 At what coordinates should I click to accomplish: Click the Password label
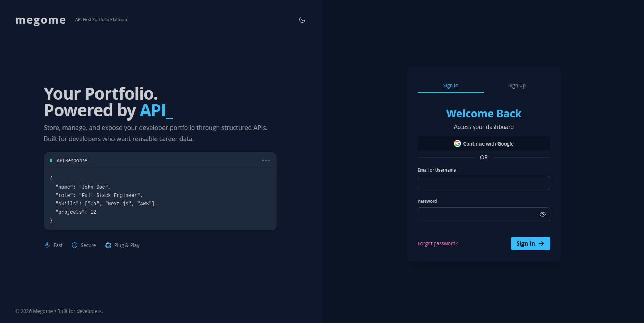tap(427, 201)
